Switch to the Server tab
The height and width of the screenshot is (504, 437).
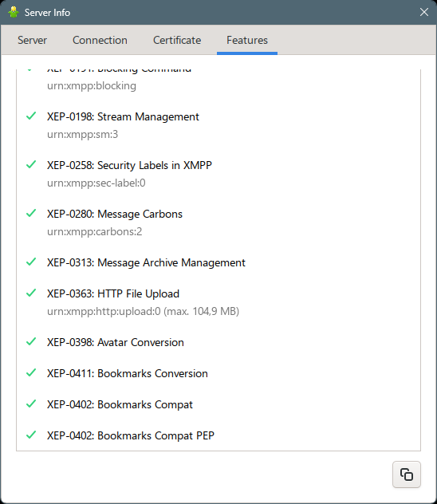coord(32,40)
